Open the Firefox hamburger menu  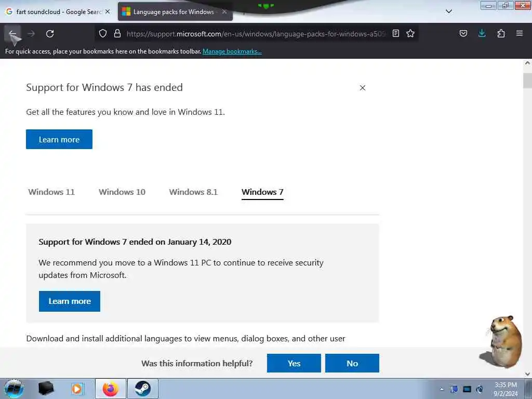click(x=520, y=33)
